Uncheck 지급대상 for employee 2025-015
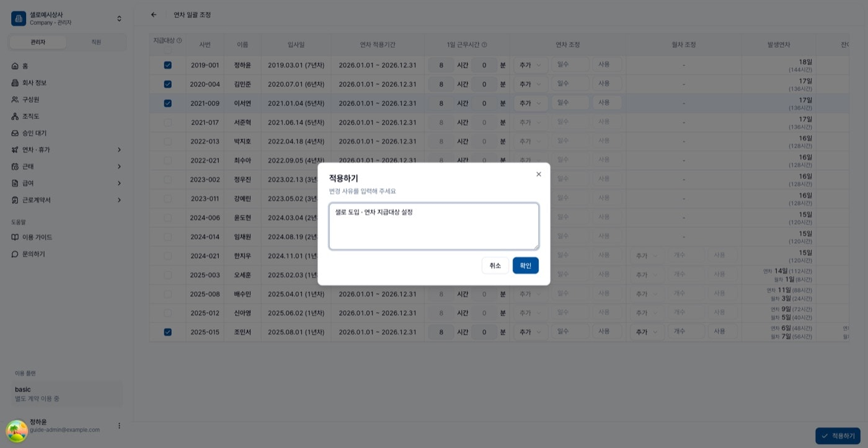The height and width of the screenshot is (448, 868). click(x=167, y=332)
